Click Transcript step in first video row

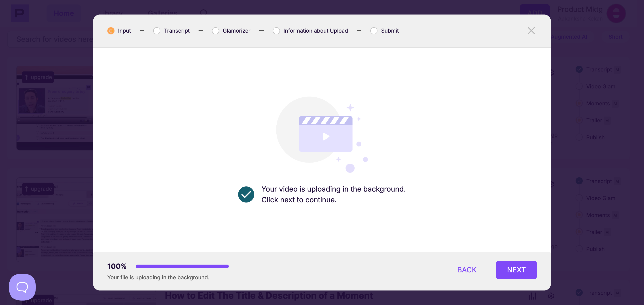599,69
